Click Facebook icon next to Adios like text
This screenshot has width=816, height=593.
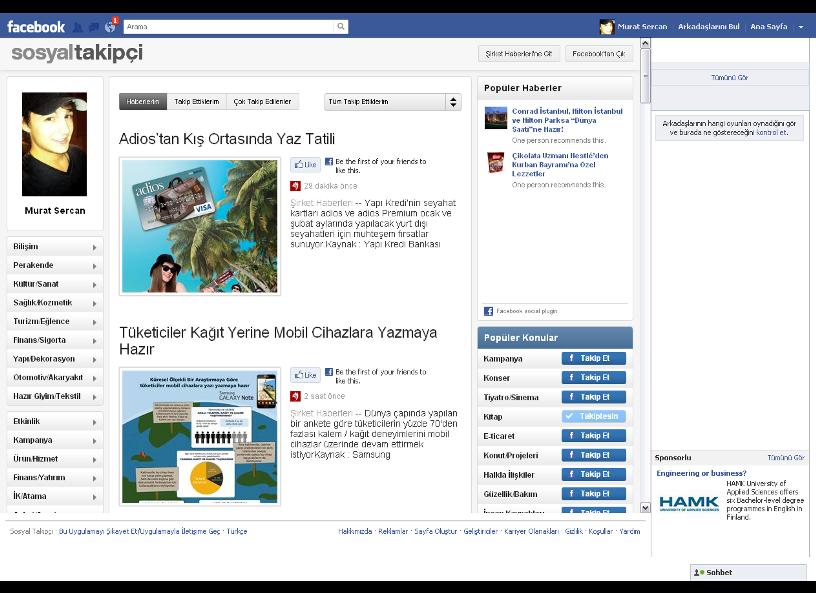click(329, 161)
